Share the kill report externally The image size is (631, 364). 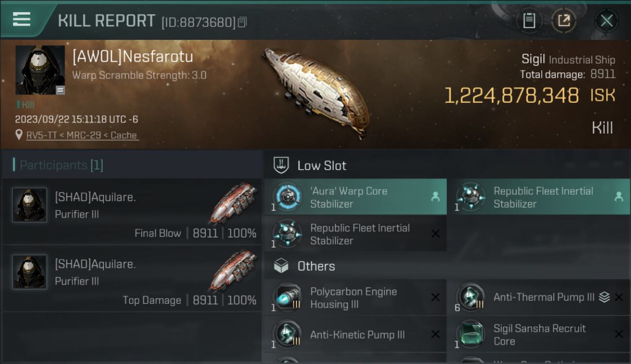click(564, 21)
